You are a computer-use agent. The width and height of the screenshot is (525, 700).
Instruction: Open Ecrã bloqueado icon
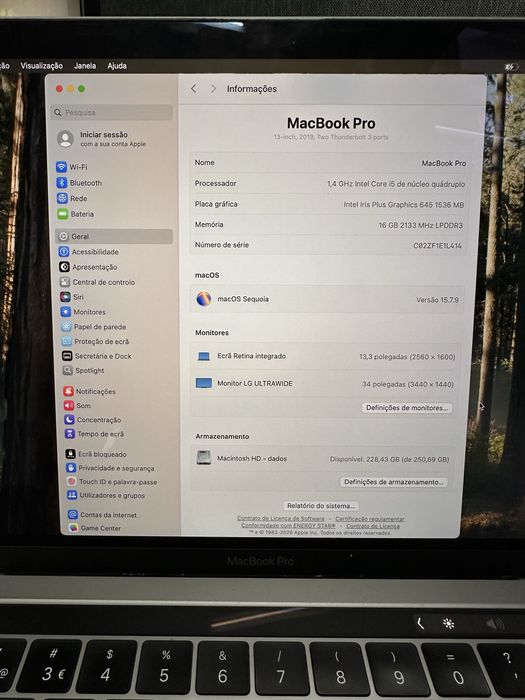tap(71, 454)
